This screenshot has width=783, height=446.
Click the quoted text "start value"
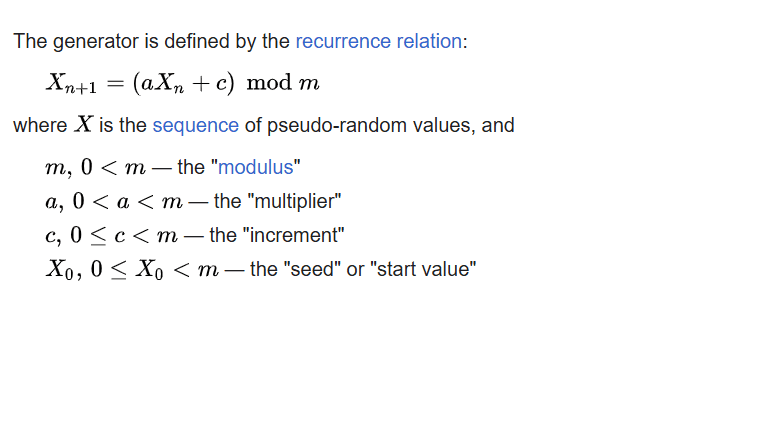(423, 269)
